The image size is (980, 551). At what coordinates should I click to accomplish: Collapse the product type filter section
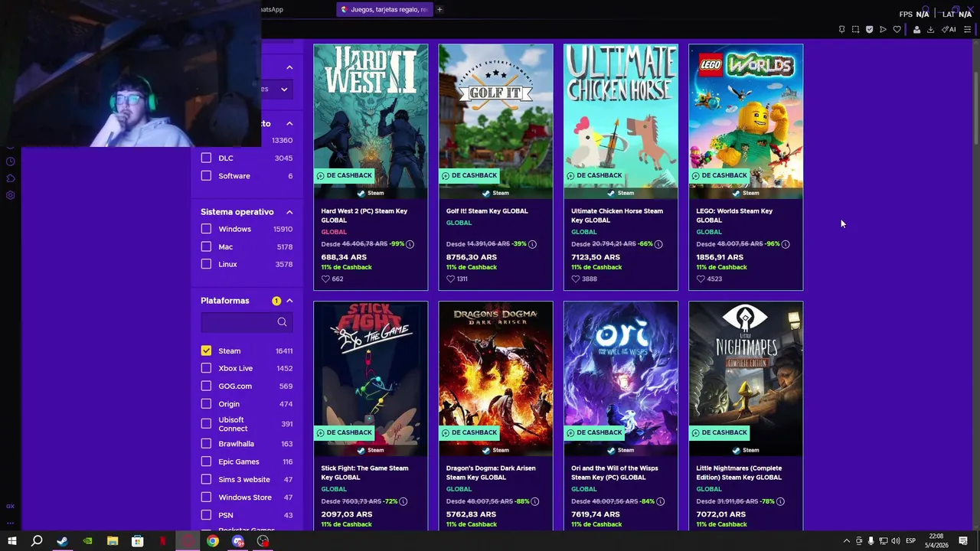[x=289, y=123]
